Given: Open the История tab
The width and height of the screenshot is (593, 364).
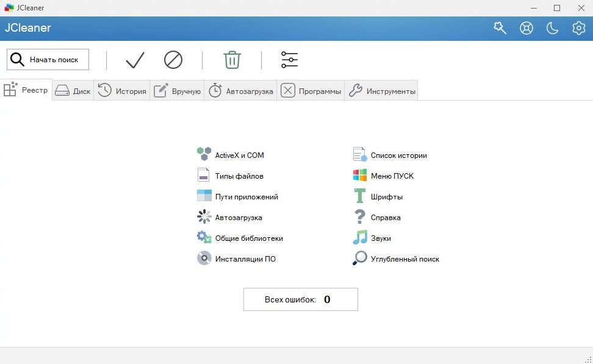Looking at the screenshot, I should coord(122,91).
